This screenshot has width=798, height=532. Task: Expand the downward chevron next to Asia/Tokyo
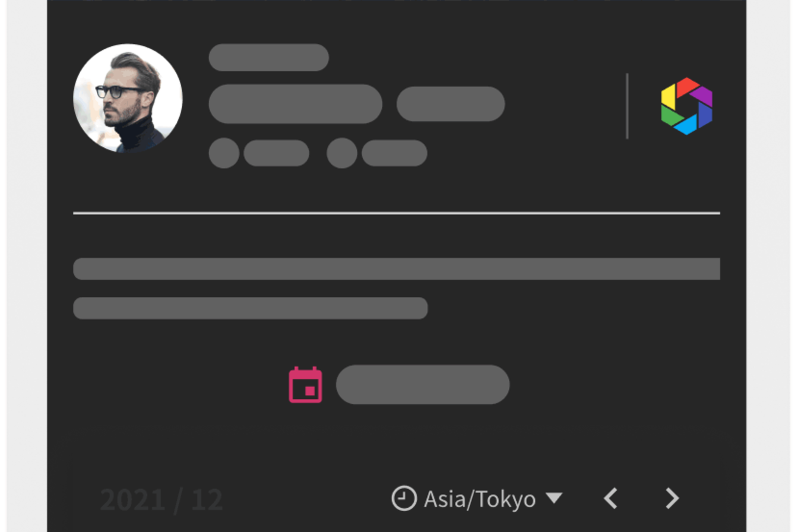pos(556,499)
